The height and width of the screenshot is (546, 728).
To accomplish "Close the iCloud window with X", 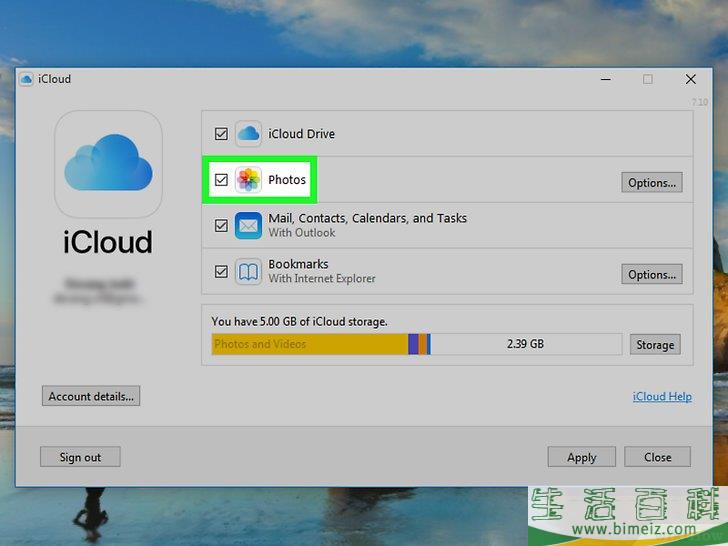I will tap(690, 79).
